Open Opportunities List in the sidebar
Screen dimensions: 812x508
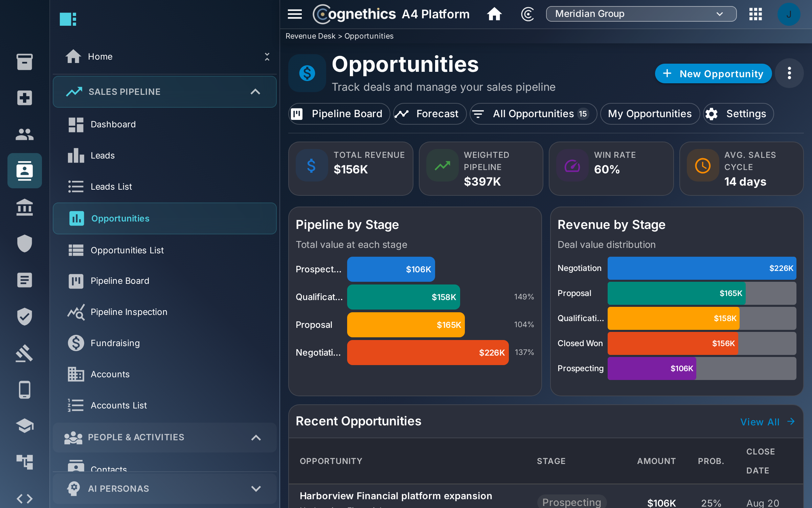[x=165, y=250]
